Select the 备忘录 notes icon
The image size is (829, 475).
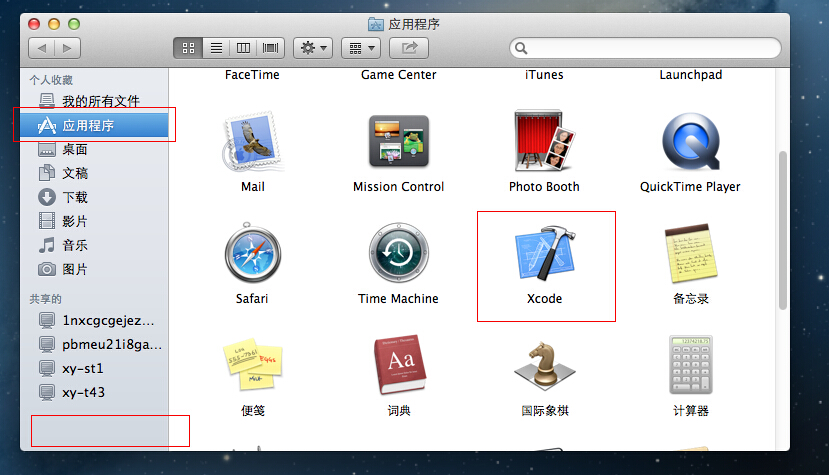(690, 253)
